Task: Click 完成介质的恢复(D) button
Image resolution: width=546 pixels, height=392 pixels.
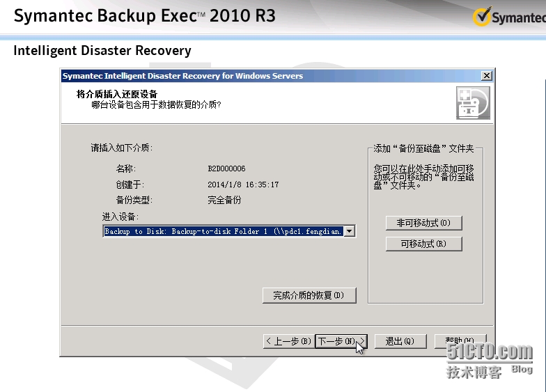Action: pyautogui.click(x=309, y=295)
